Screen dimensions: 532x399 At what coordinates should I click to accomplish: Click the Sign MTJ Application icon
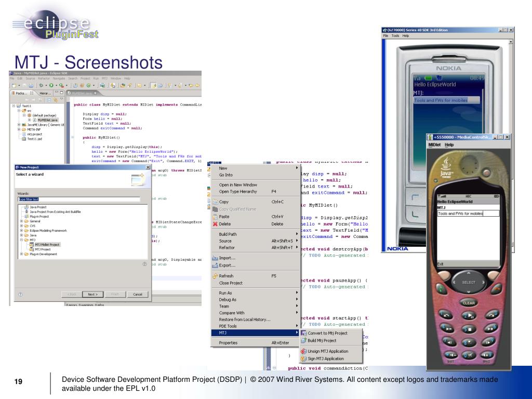coord(303,358)
